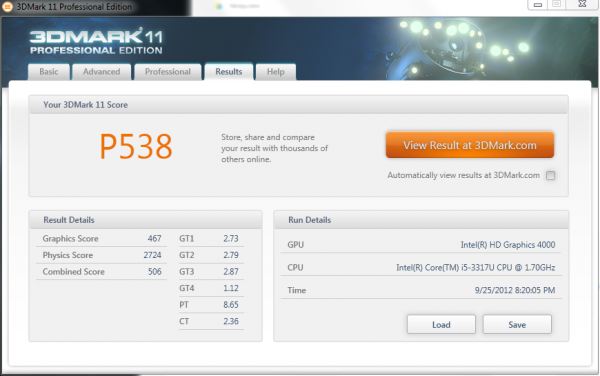
Task: Enable automatically view results at 3DMark.com checkbox
Action: (x=550, y=176)
